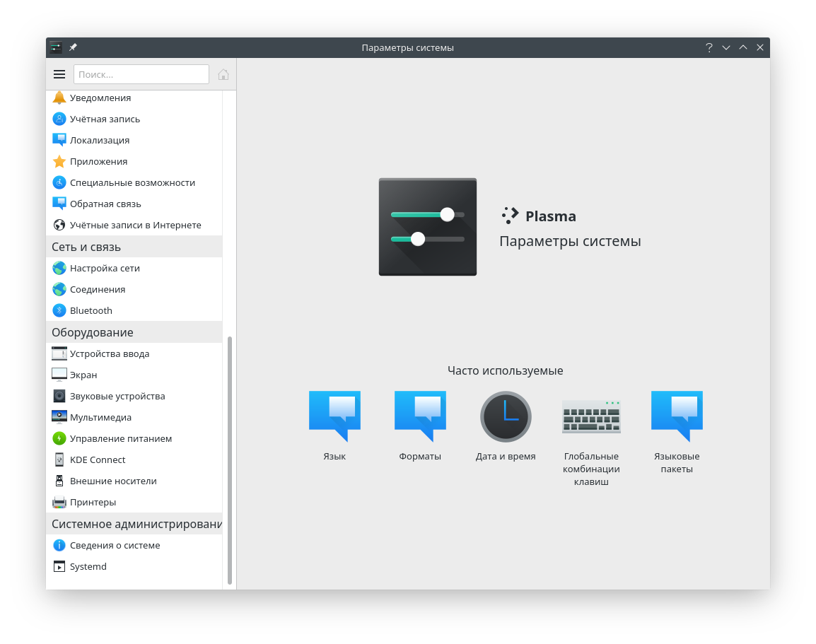Click the Оборудование section header
Viewport: 816px width, 644px height.
click(x=134, y=332)
